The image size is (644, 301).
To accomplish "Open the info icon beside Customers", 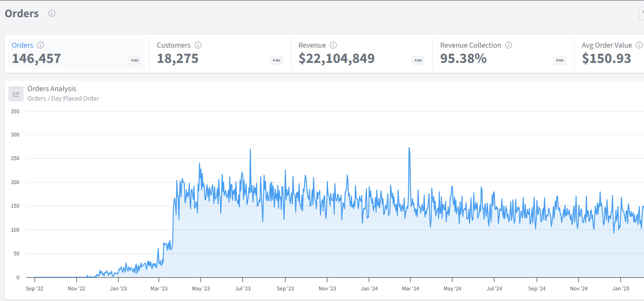I will pos(198,45).
